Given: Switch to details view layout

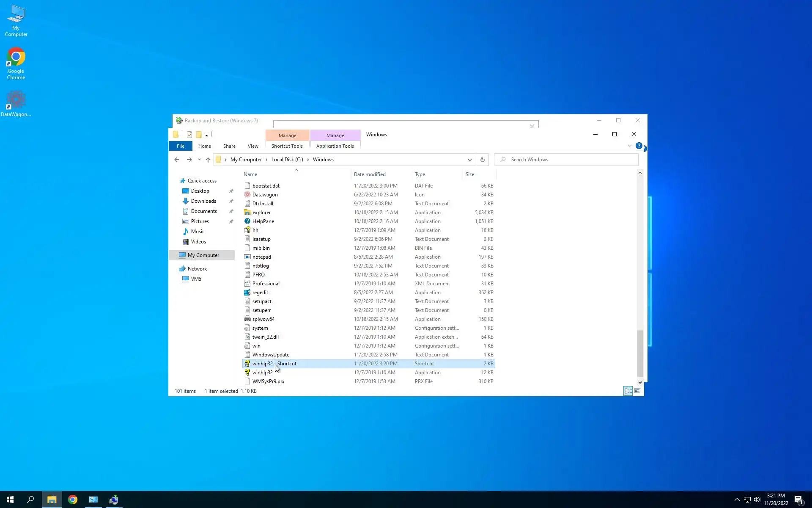Looking at the screenshot, I should (x=628, y=391).
